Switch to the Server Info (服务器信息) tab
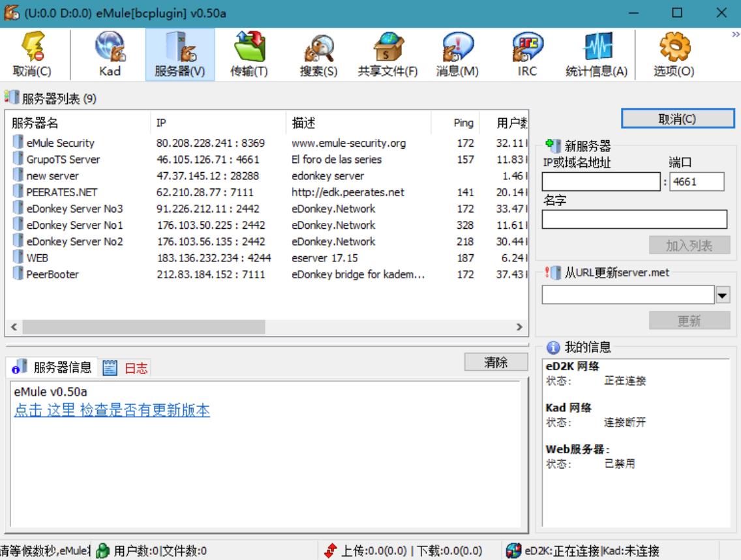The width and height of the screenshot is (741, 560). (x=52, y=367)
